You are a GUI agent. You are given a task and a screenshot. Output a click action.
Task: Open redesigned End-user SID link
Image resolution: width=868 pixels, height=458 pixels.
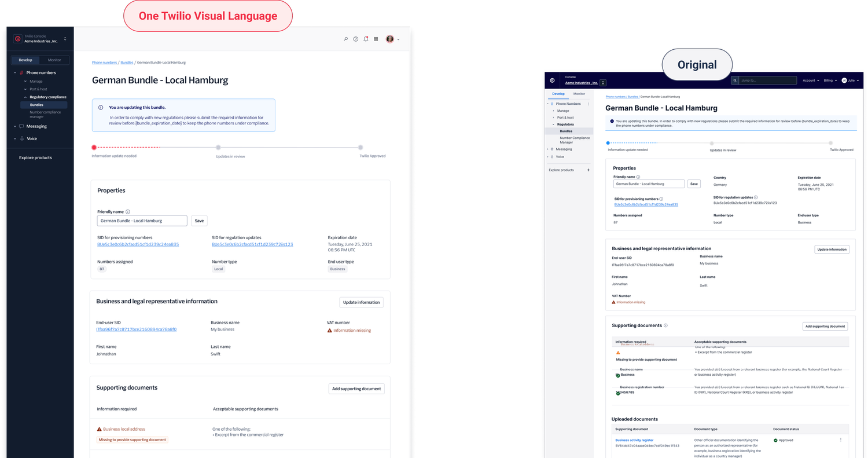pyautogui.click(x=137, y=329)
